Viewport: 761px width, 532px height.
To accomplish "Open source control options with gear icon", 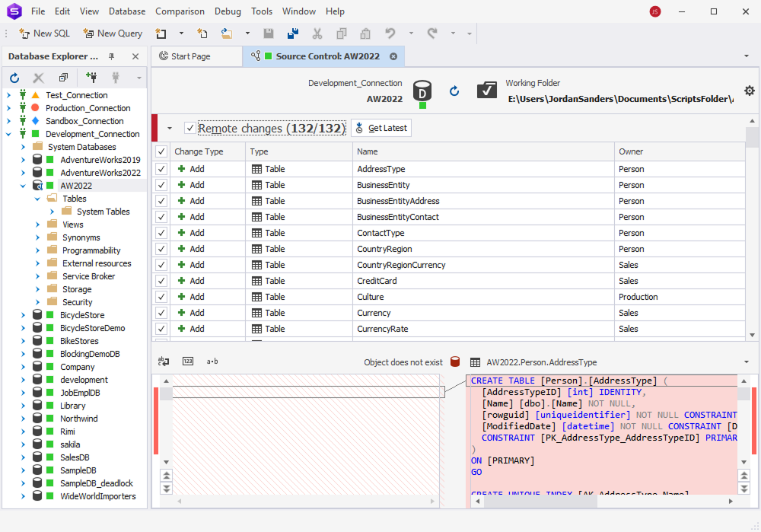I will point(750,91).
